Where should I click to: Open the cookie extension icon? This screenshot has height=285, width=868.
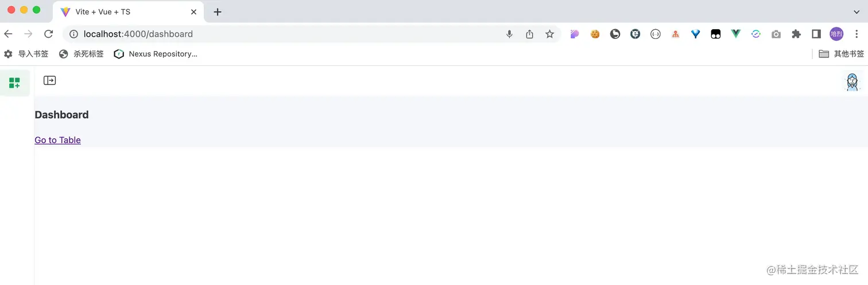595,34
